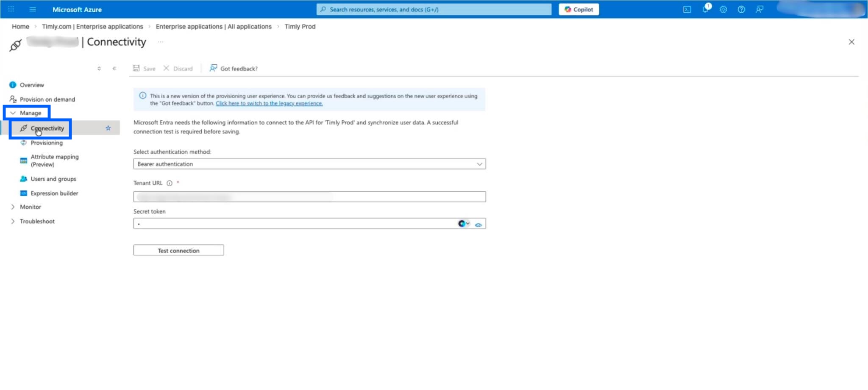This screenshot has height=390, width=868.
Task: Click the info icon in the banner
Action: pos(143,96)
